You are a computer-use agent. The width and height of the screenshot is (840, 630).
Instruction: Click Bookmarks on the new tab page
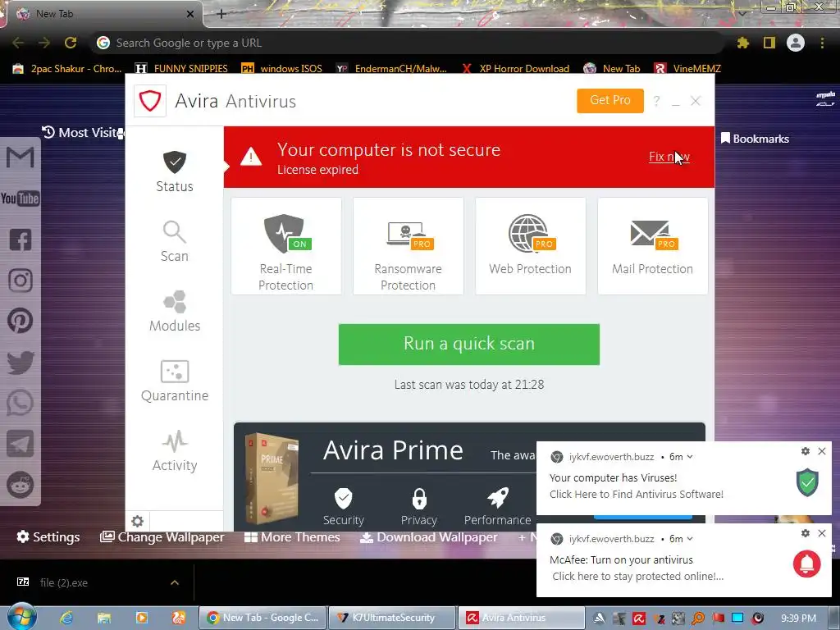tap(756, 139)
